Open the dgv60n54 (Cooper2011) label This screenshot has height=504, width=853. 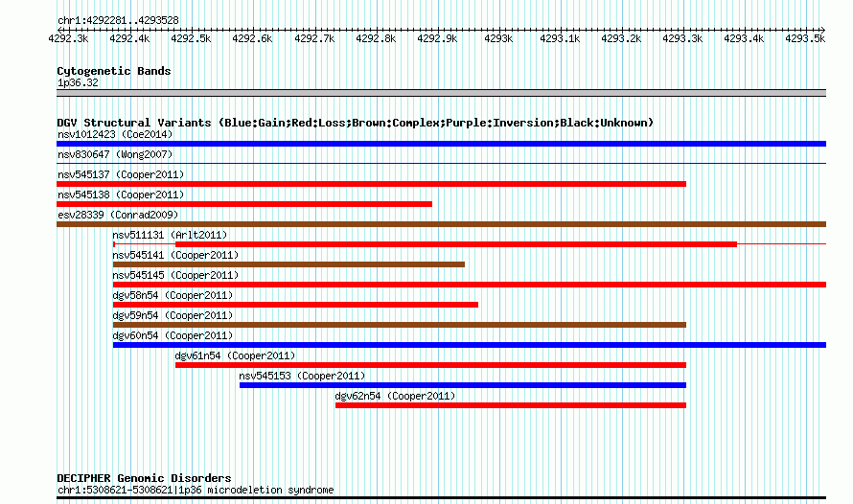point(173,335)
